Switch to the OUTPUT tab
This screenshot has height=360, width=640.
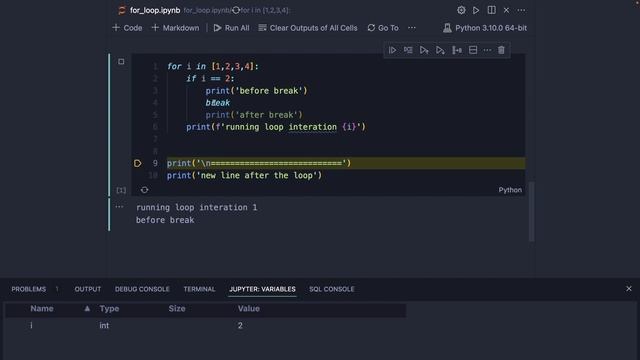pyautogui.click(x=88, y=289)
